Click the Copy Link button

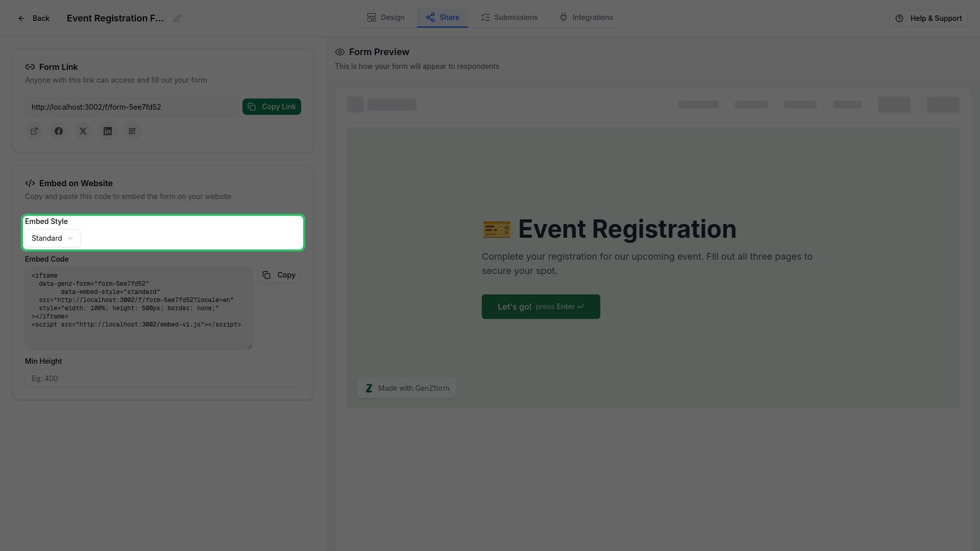coord(272,107)
